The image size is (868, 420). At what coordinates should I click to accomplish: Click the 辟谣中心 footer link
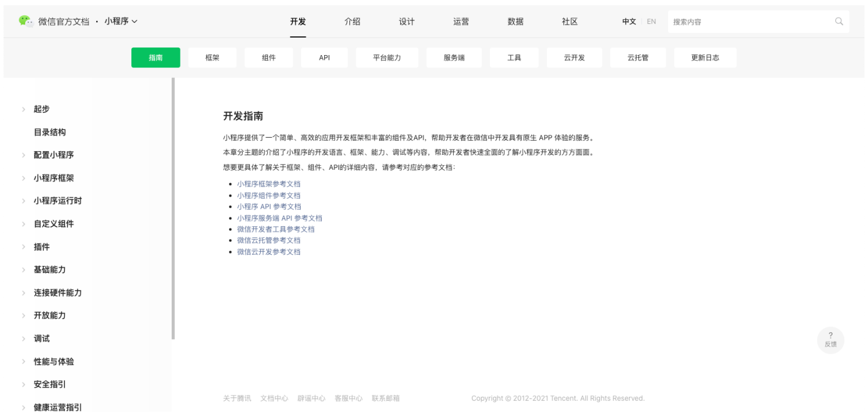pyautogui.click(x=311, y=398)
